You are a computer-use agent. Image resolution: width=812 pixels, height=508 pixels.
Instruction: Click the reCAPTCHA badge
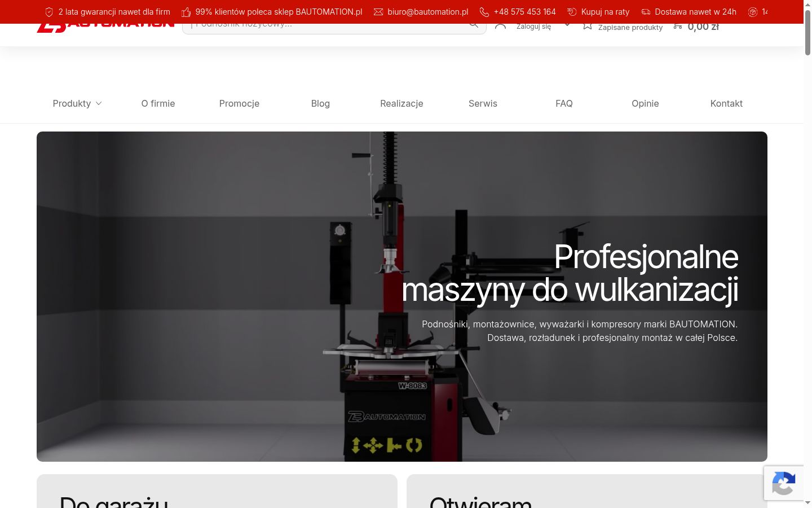(x=784, y=483)
